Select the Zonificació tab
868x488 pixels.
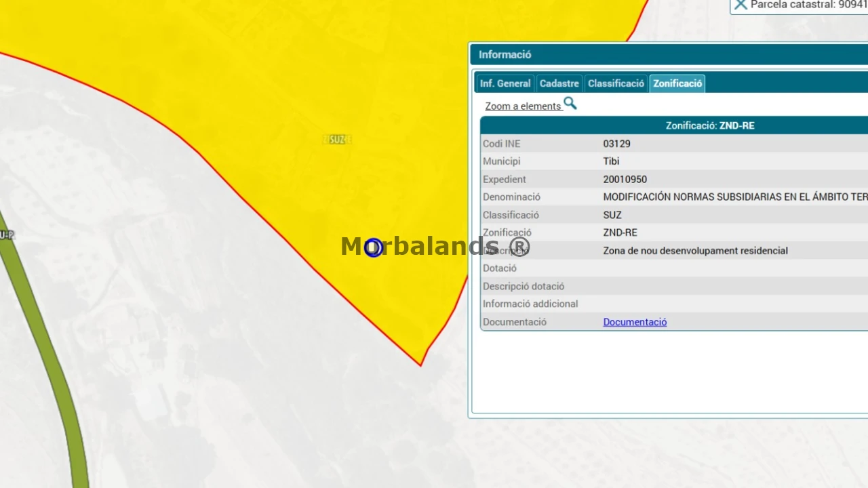click(677, 83)
